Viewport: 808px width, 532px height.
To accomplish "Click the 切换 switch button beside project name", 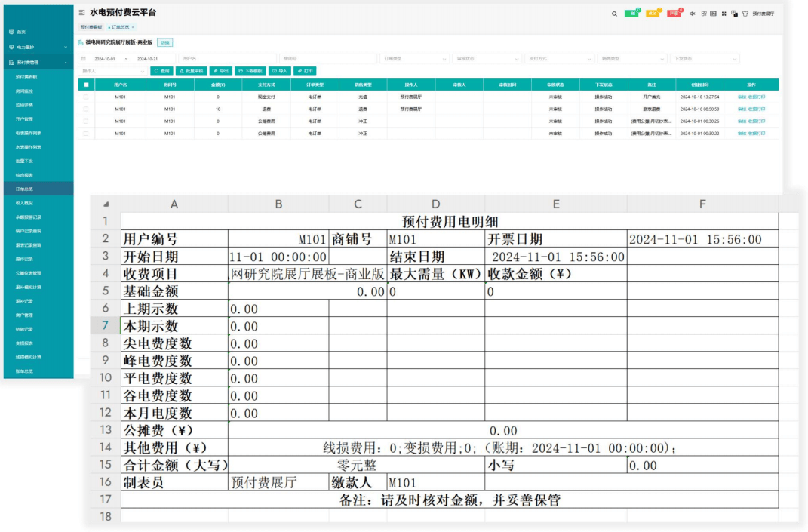I will click(x=165, y=43).
